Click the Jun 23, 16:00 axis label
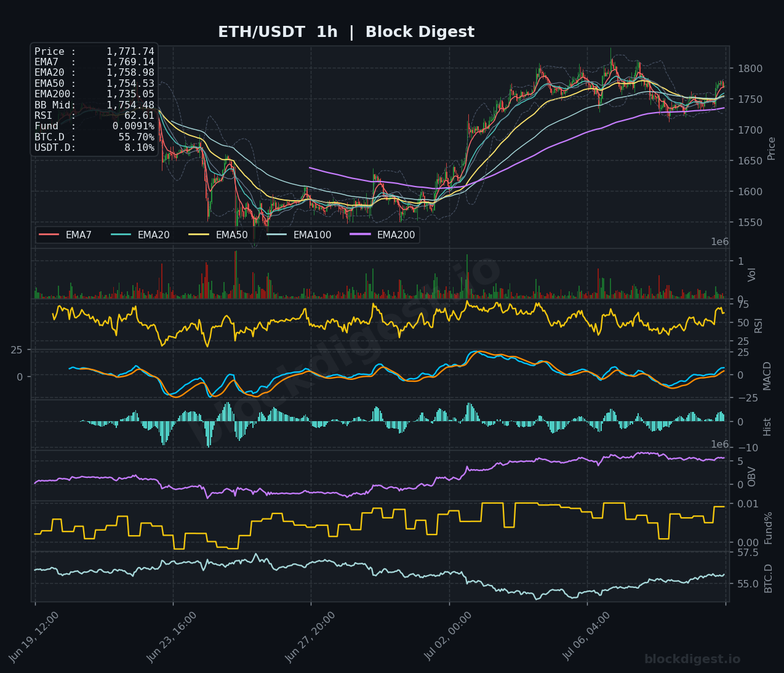 point(172,637)
